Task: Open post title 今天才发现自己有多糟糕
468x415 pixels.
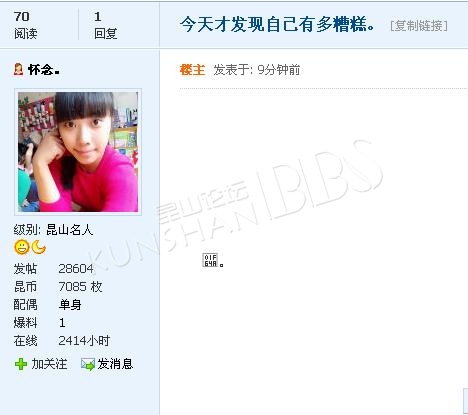Action: (x=277, y=24)
